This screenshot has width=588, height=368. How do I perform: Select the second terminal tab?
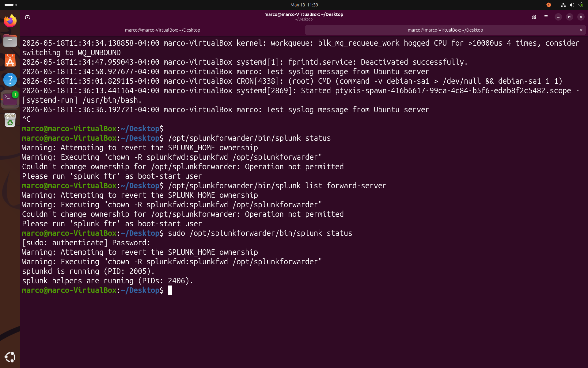point(445,30)
